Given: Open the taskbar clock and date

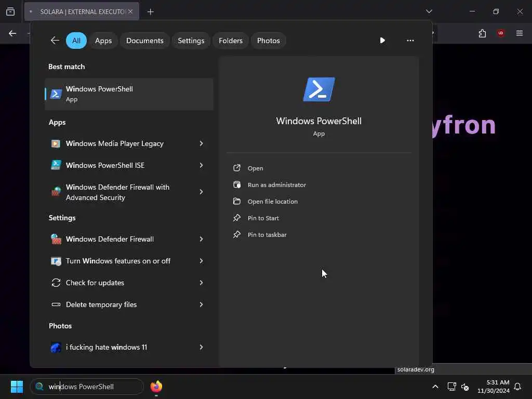Looking at the screenshot, I should point(494,387).
